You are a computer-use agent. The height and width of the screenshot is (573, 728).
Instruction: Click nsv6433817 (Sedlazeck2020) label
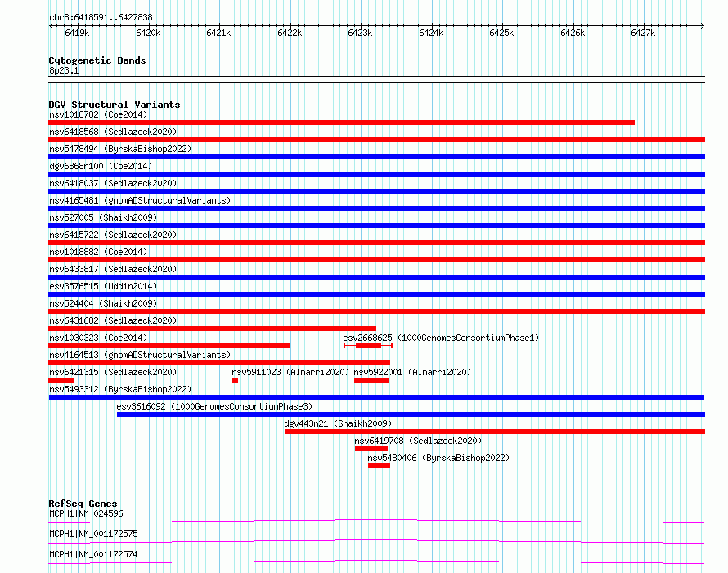click(x=113, y=269)
